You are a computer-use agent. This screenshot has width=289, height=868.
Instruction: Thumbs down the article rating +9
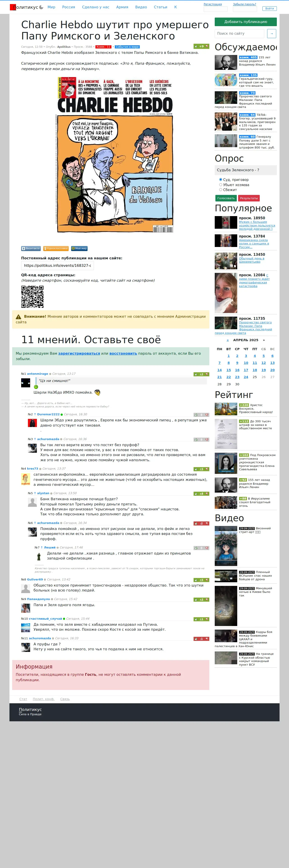point(207,46)
